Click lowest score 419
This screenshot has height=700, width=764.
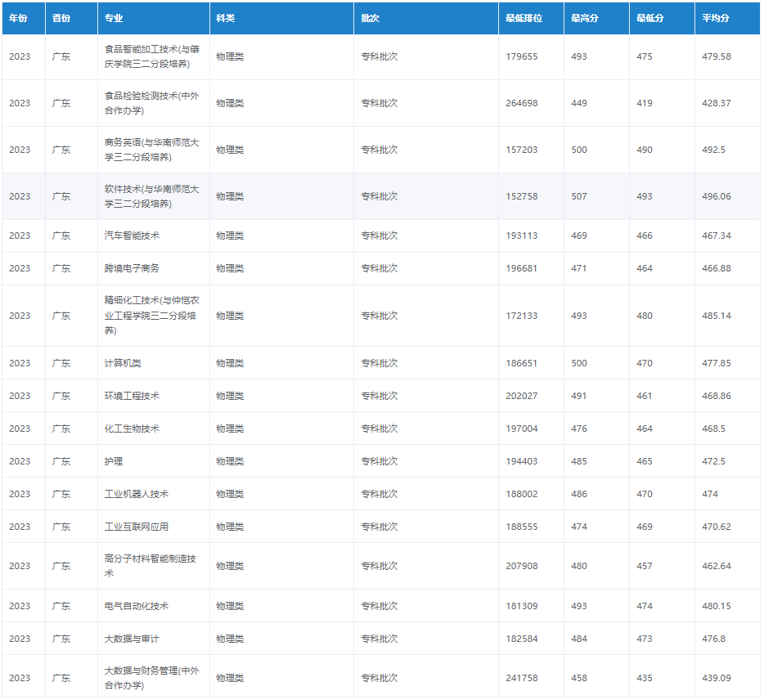coord(644,103)
